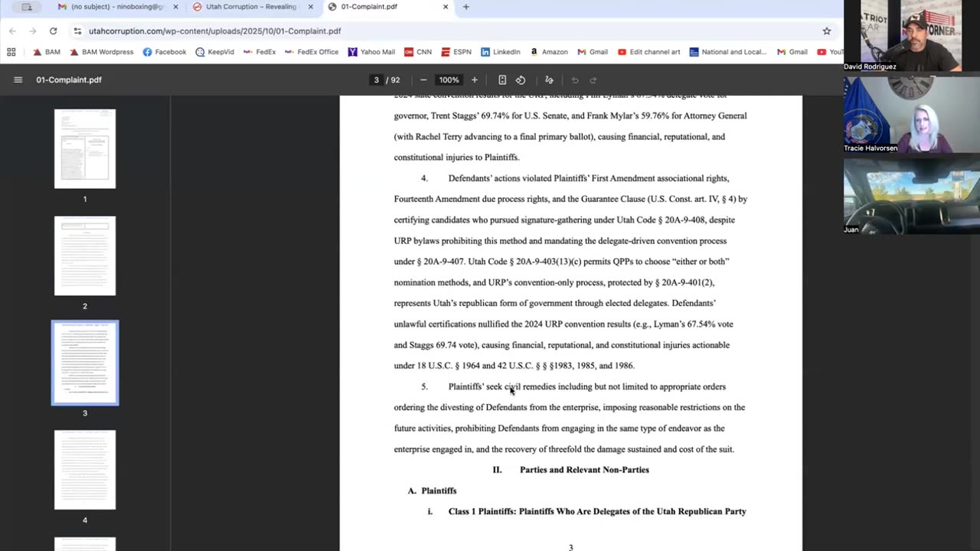
Task: Click Juan's video tile
Action: 912,196
